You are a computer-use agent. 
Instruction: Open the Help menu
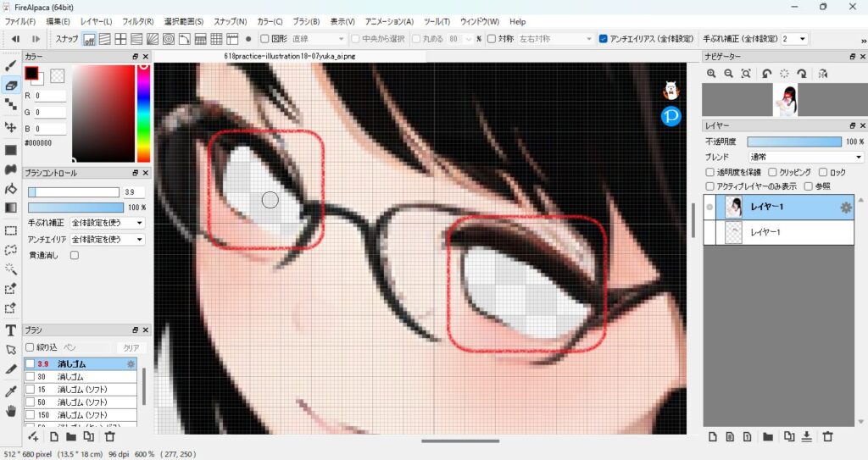(518, 21)
